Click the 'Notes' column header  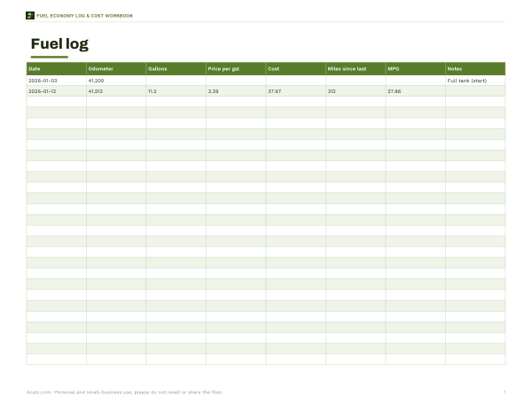(475, 69)
